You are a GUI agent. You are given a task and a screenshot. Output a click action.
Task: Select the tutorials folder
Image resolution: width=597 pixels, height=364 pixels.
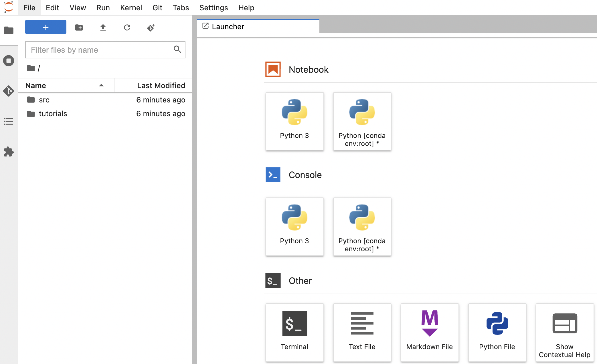pyautogui.click(x=105, y=114)
